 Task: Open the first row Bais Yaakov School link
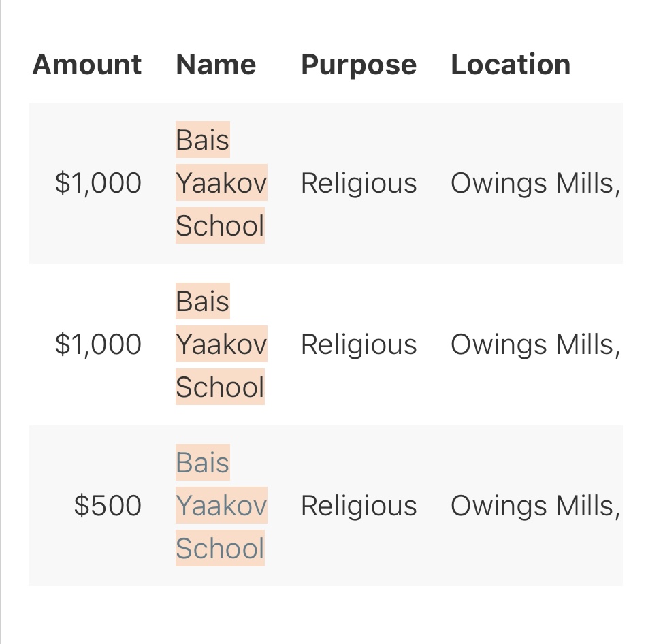[x=222, y=182]
